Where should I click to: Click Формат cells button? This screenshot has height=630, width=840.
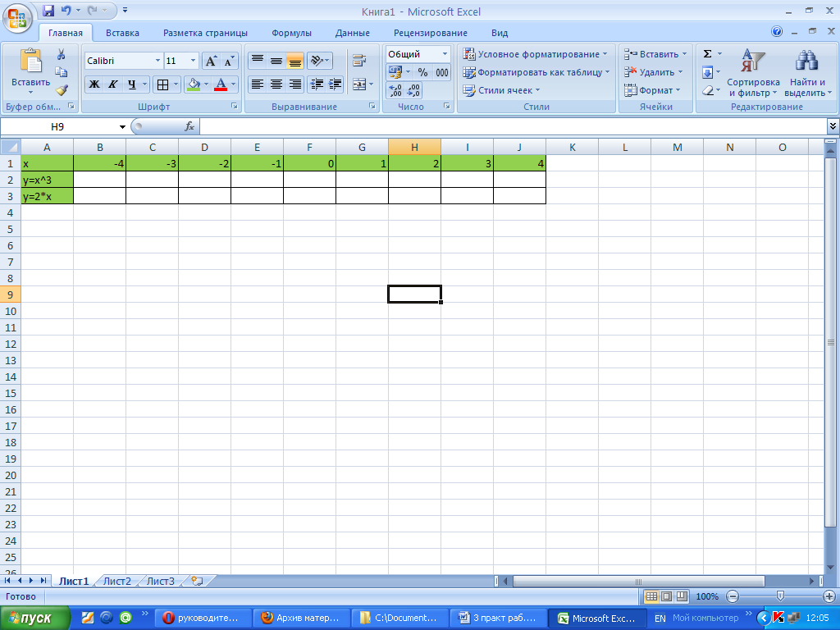coord(652,90)
